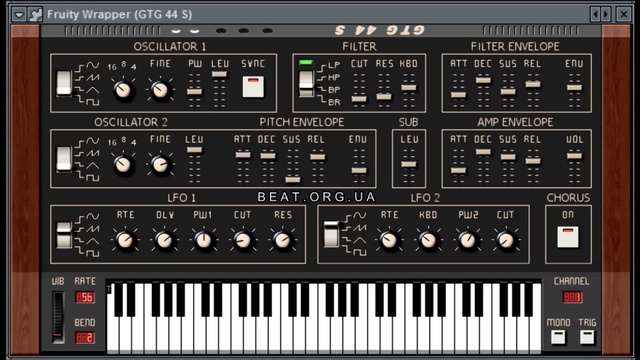This screenshot has width=640, height=360.
Task: Click the Filter KBD slider
Action: (409, 87)
